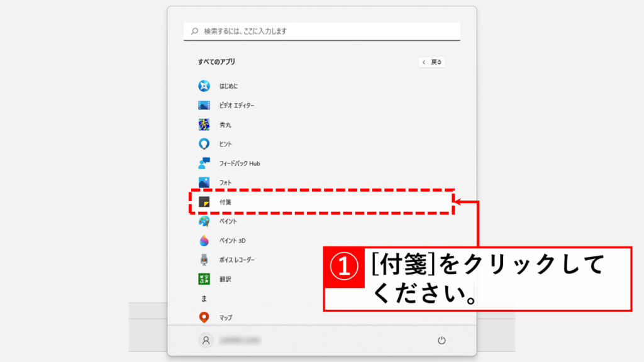
Task: Click the 戻る back button
Action: pyautogui.click(x=432, y=62)
